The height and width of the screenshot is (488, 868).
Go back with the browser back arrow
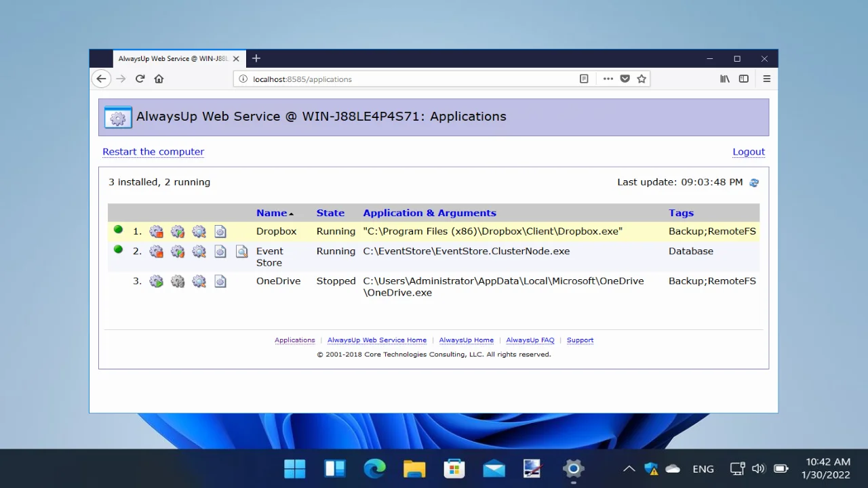(x=101, y=79)
